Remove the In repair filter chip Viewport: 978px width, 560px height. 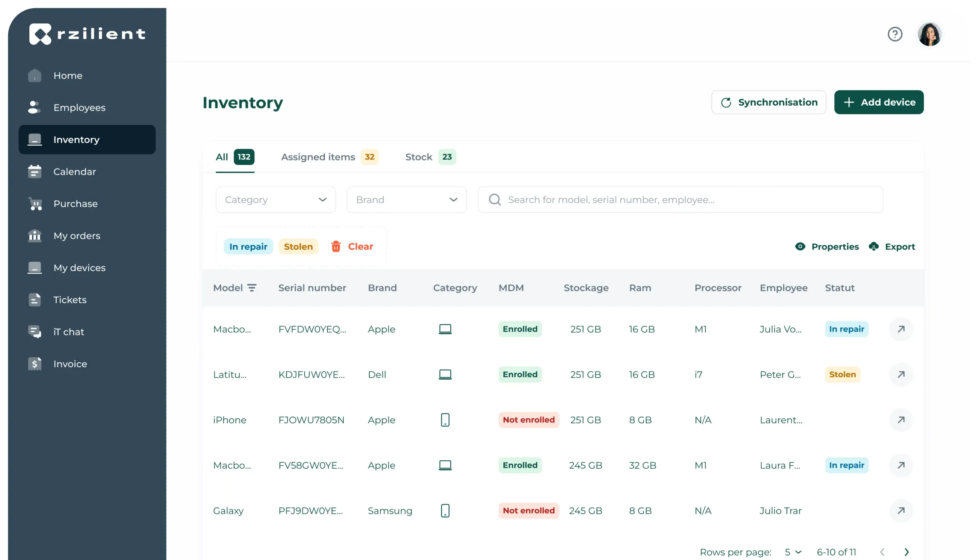point(248,247)
